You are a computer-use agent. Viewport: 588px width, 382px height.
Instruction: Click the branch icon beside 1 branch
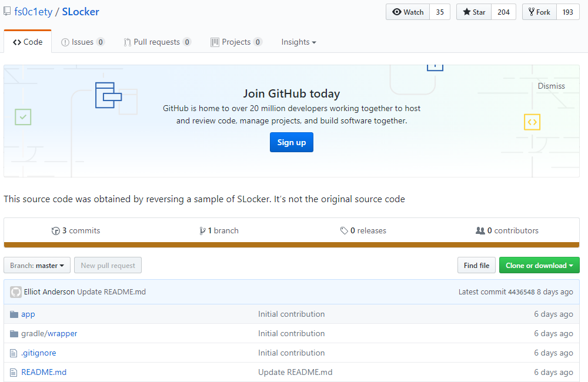point(202,231)
